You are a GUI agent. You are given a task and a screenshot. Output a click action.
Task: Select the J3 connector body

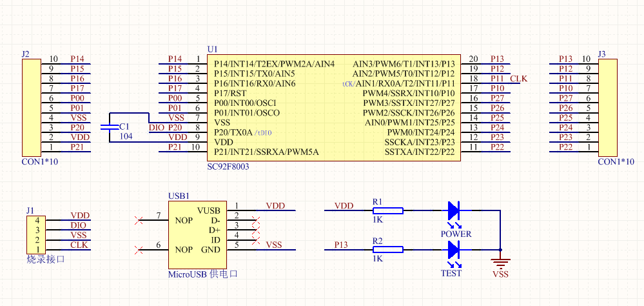[607, 108]
